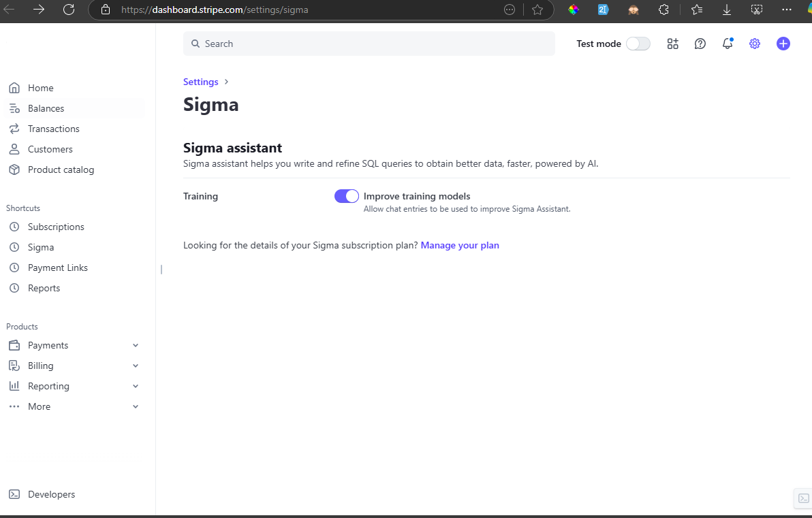This screenshot has height=518, width=812.
Task: Open the Customers page
Action: pos(50,149)
